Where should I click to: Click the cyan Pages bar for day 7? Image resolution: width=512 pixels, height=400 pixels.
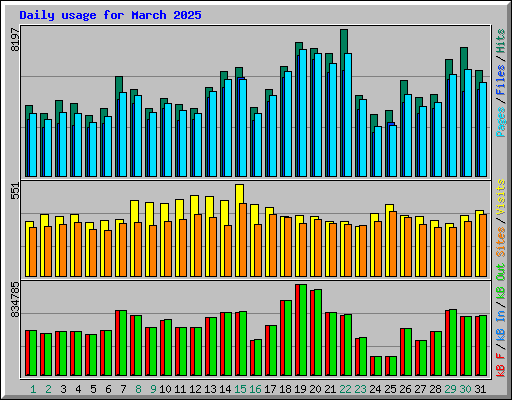coord(123,134)
